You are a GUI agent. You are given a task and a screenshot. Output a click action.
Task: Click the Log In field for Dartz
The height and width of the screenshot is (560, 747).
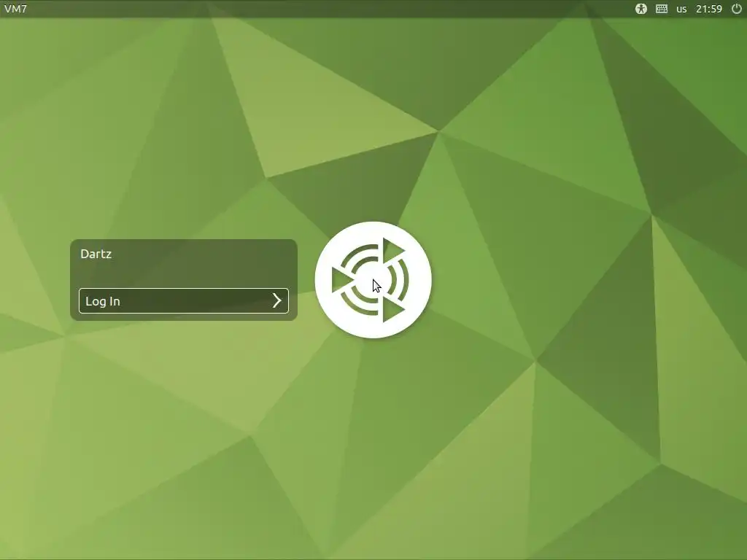[183, 301]
